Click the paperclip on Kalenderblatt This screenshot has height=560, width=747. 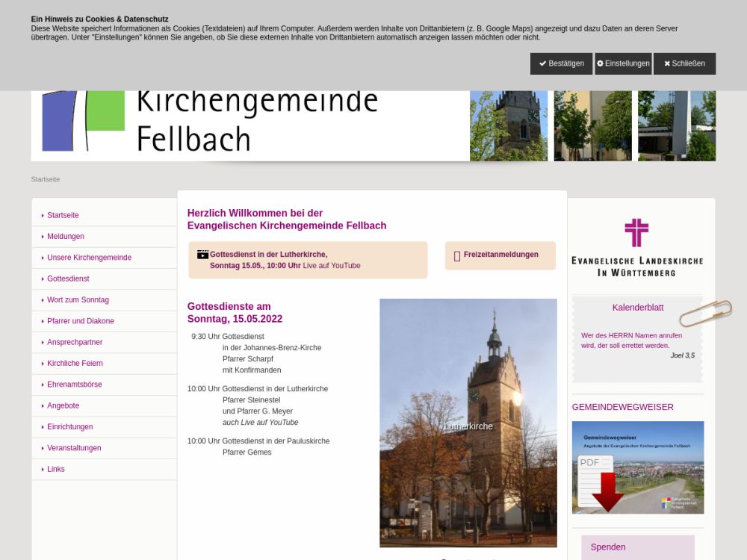(705, 313)
